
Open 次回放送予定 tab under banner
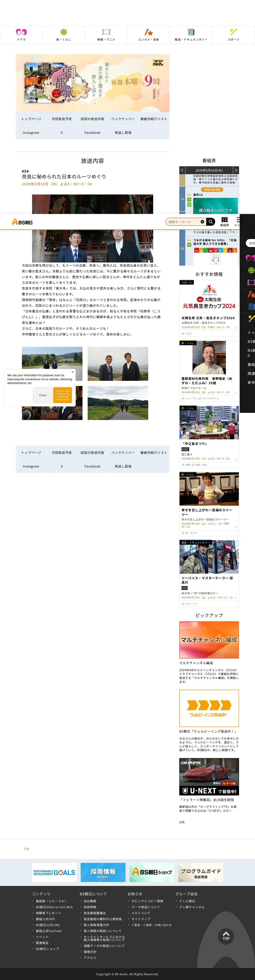click(62, 119)
